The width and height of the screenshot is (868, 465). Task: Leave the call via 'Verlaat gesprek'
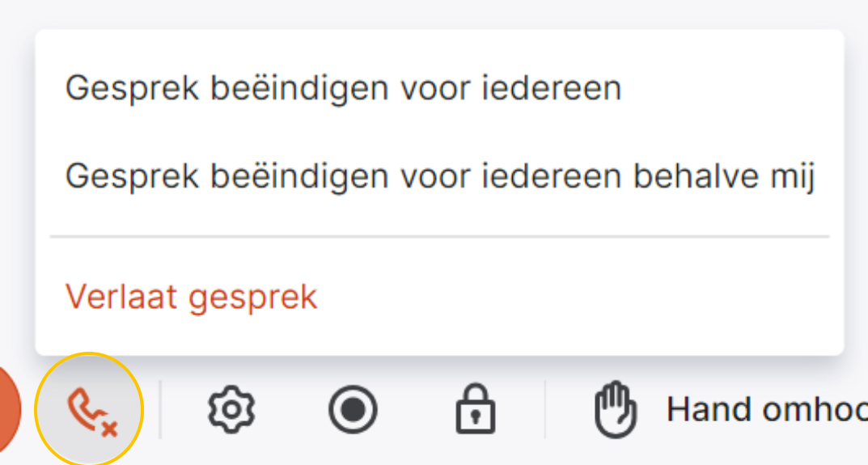click(191, 297)
